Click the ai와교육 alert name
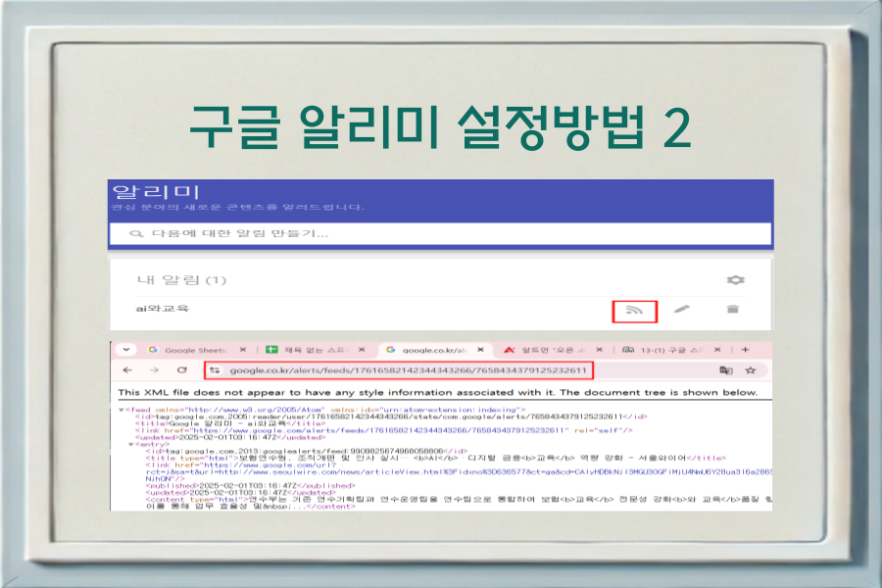Screen dimensions: 882x588 [162, 309]
